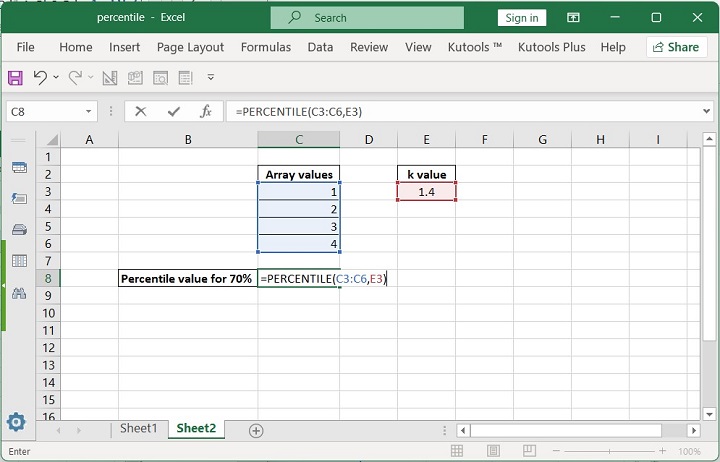Toggle the green navigation pane collapse handle
720x462 pixels.
tap(3, 286)
